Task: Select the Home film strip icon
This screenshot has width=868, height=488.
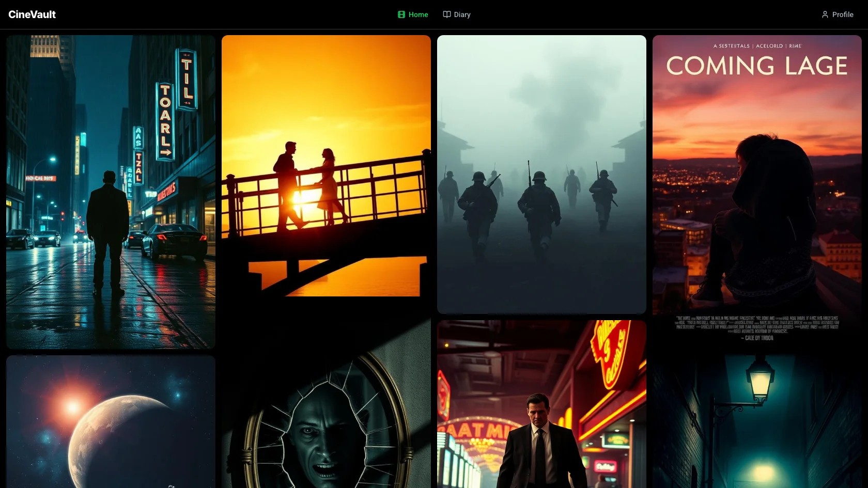Action: coord(401,14)
